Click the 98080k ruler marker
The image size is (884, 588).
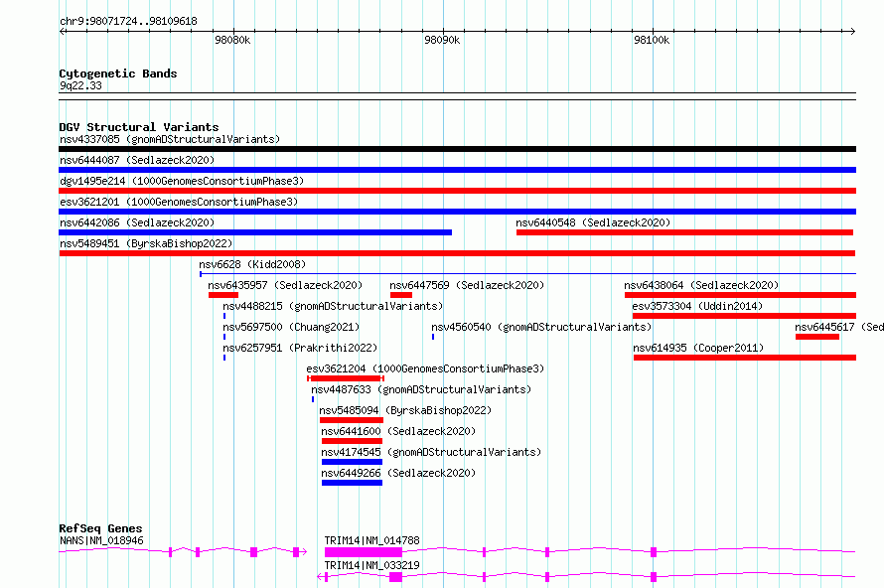click(232, 40)
